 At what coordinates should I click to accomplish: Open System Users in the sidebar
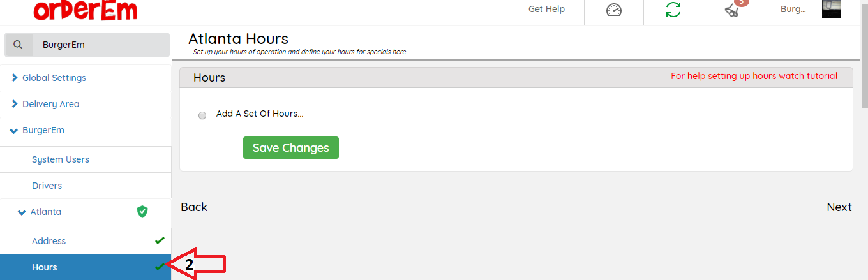click(61, 159)
